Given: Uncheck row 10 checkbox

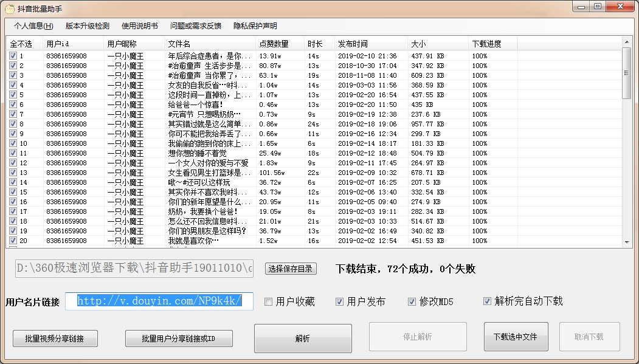Looking at the screenshot, I should [x=13, y=143].
